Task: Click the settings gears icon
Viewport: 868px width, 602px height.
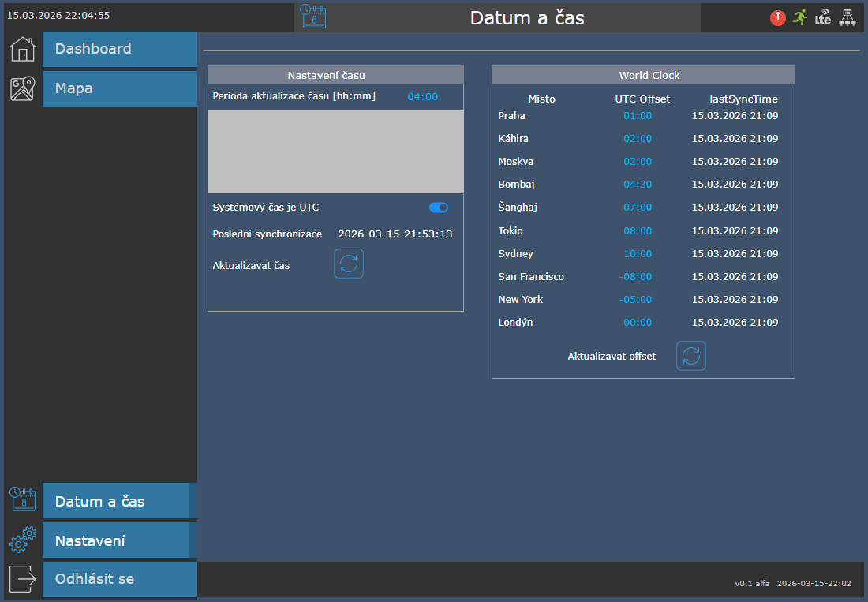Action: tap(23, 540)
